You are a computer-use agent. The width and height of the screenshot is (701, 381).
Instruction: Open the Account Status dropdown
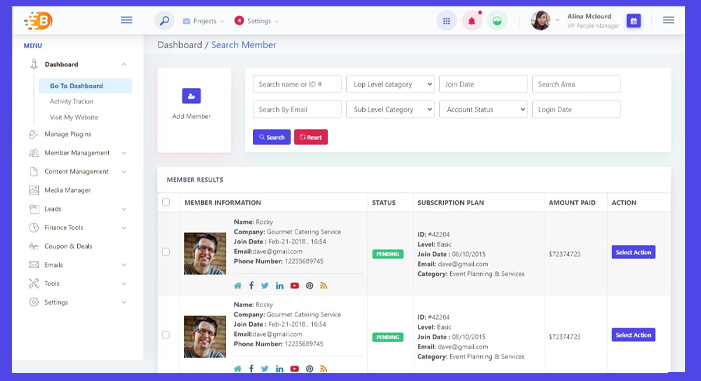[484, 110]
